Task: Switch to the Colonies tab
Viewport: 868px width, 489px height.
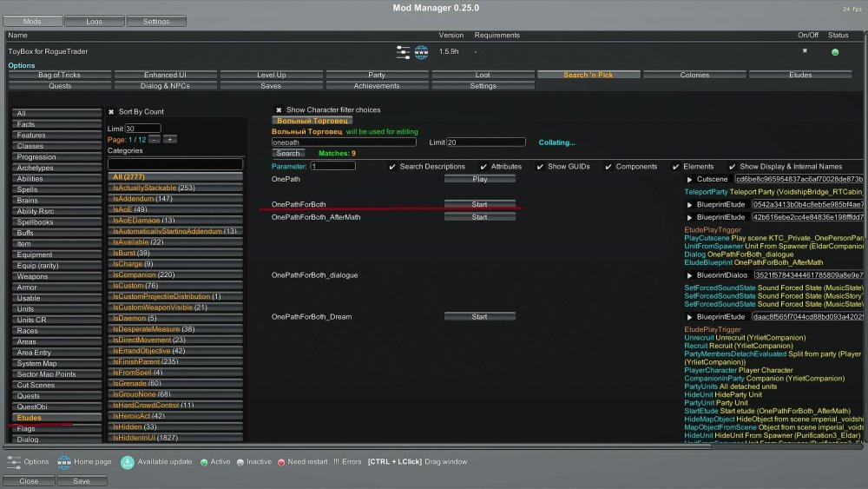Action: point(694,75)
